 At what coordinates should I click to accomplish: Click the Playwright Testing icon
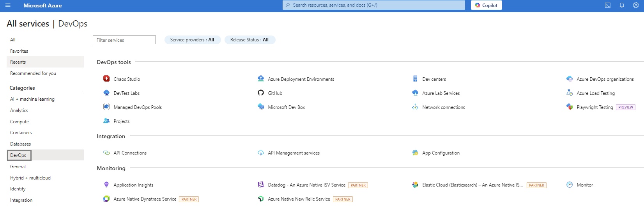[570, 107]
